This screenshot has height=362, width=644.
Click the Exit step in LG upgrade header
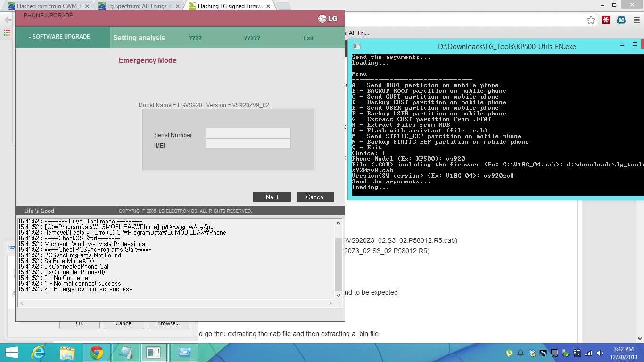click(308, 38)
